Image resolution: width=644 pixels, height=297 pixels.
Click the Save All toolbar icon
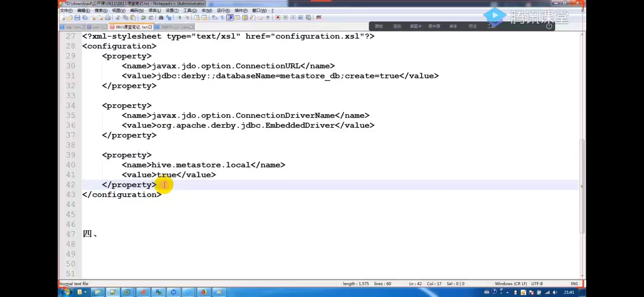(85, 18)
